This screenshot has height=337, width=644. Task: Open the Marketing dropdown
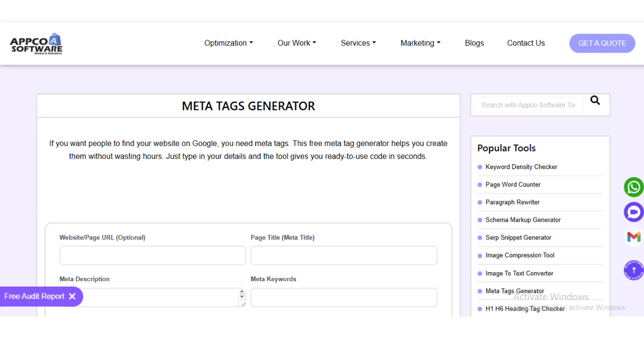point(420,43)
